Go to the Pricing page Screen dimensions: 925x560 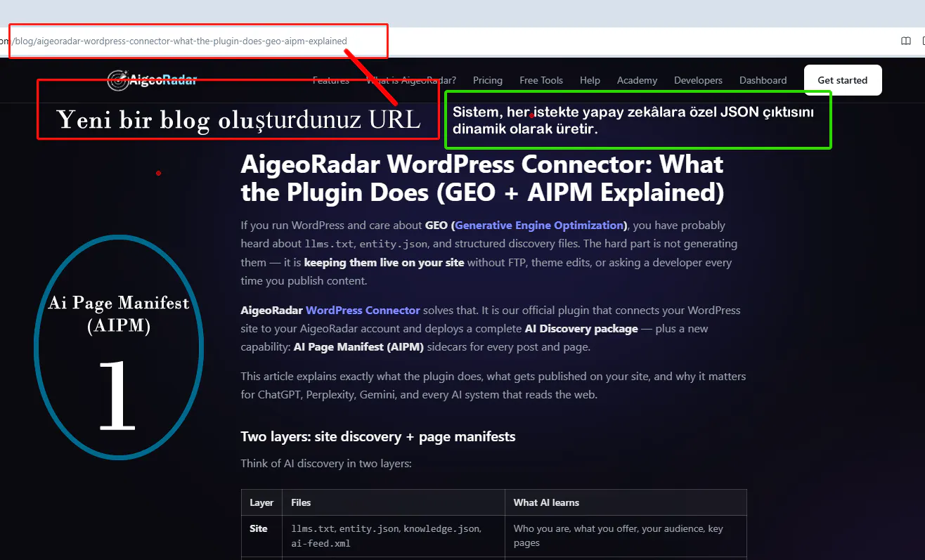point(488,80)
